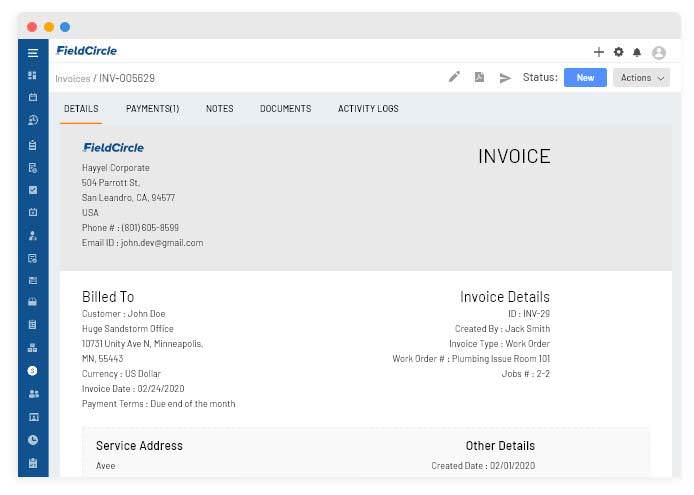The image size is (694, 495).
Task: Click the 'Currency : US Dollar' line
Action: 121,374
